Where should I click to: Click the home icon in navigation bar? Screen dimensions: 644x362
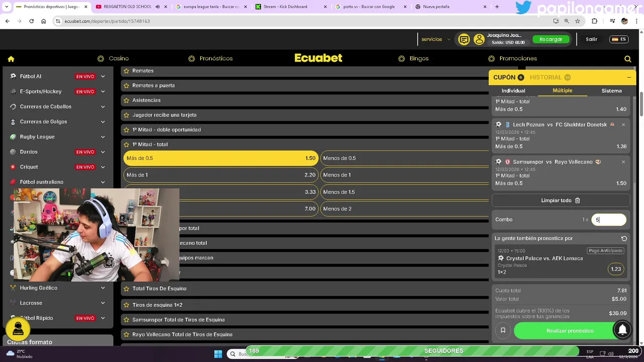pyautogui.click(x=11, y=59)
